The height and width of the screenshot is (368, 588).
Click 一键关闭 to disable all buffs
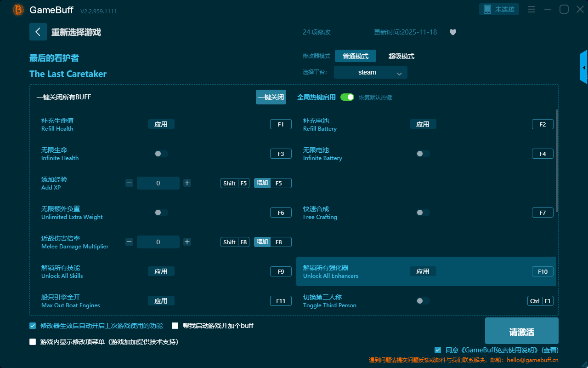tap(271, 97)
